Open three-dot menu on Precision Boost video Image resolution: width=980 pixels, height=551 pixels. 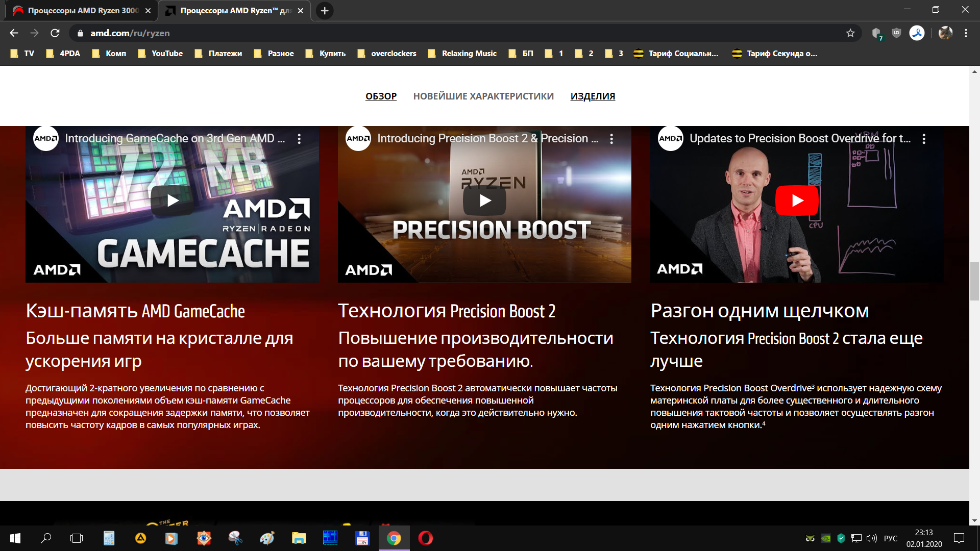click(x=611, y=139)
